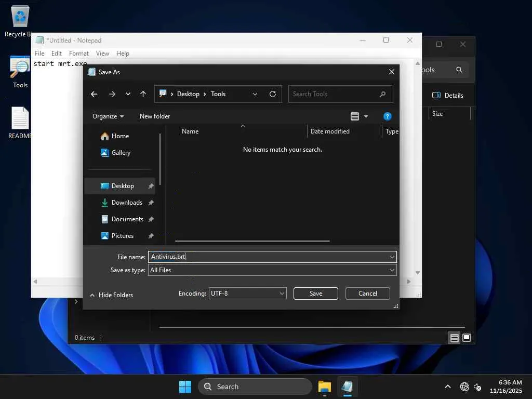
Task: Open File Explorer from the taskbar
Action: pos(324,387)
